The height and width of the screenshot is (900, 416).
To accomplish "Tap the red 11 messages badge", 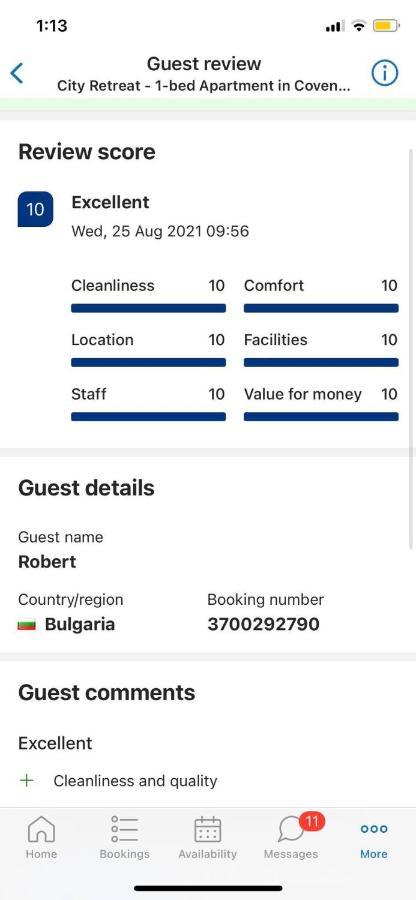I will click(312, 821).
